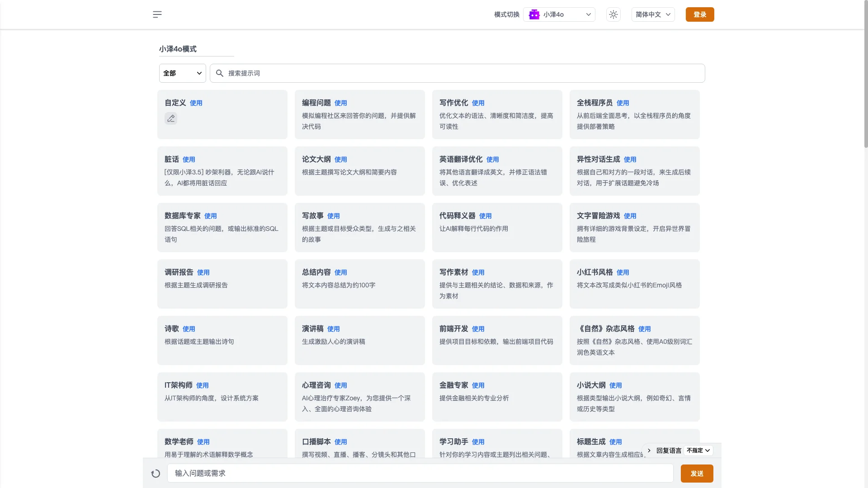
Task: Click 使用 on the 数学老师 card
Action: pos(203,442)
